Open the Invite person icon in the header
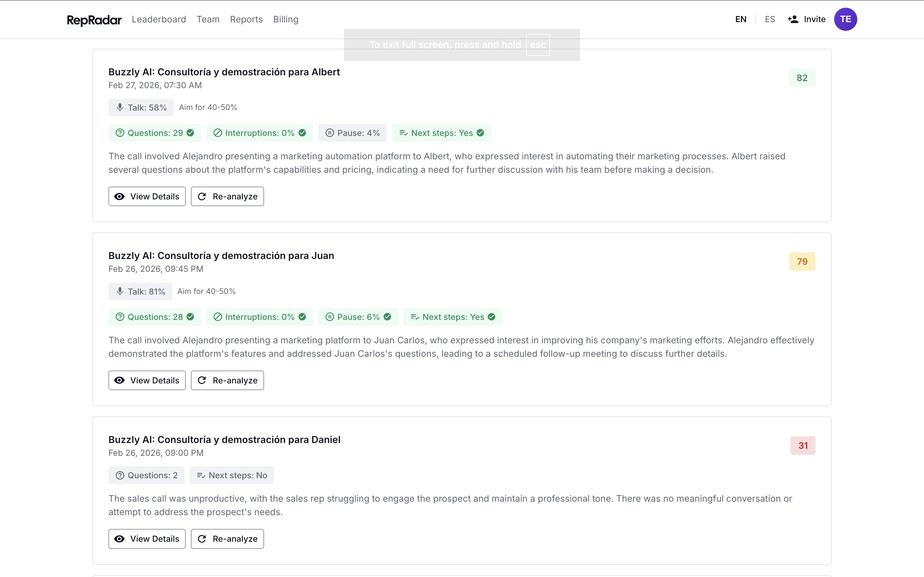 [793, 19]
